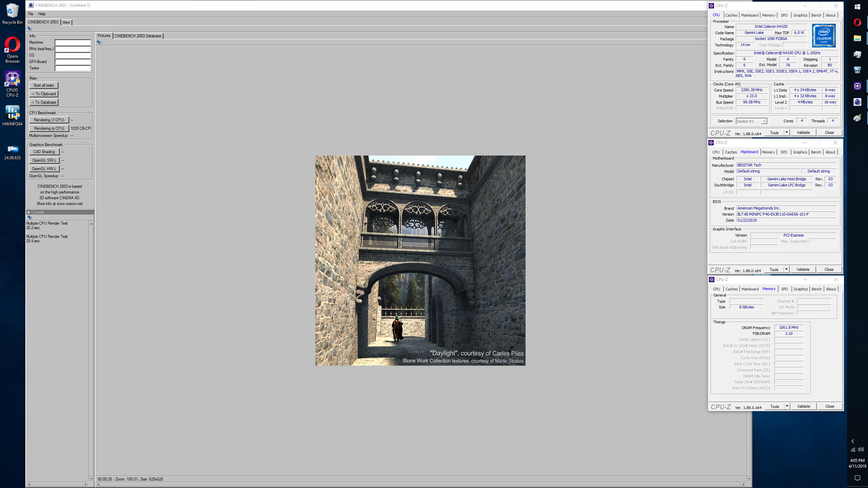868x488 pixels.
Task: Open Bench tab in top CPU-Z window
Action: click(x=816, y=15)
